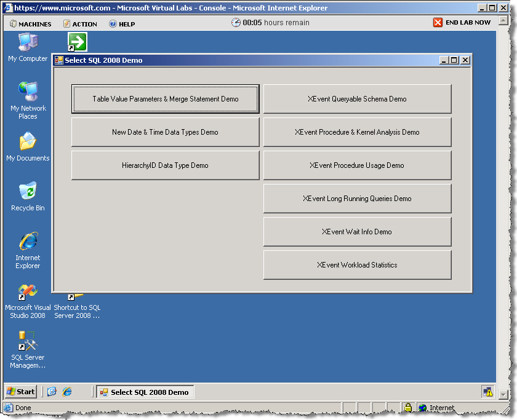Click the Windows Start button
The height and width of the screenshot is (420, 517).
(x=21, y=392)
